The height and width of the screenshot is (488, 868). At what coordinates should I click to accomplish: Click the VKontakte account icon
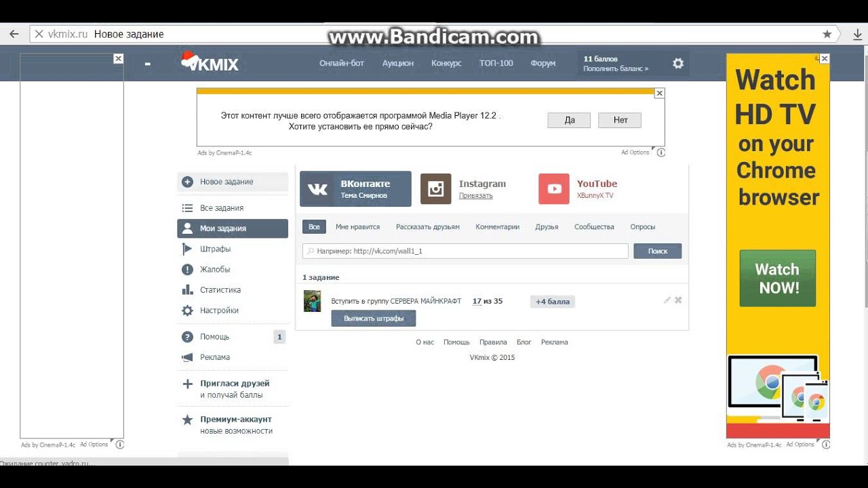coord(317,189)
